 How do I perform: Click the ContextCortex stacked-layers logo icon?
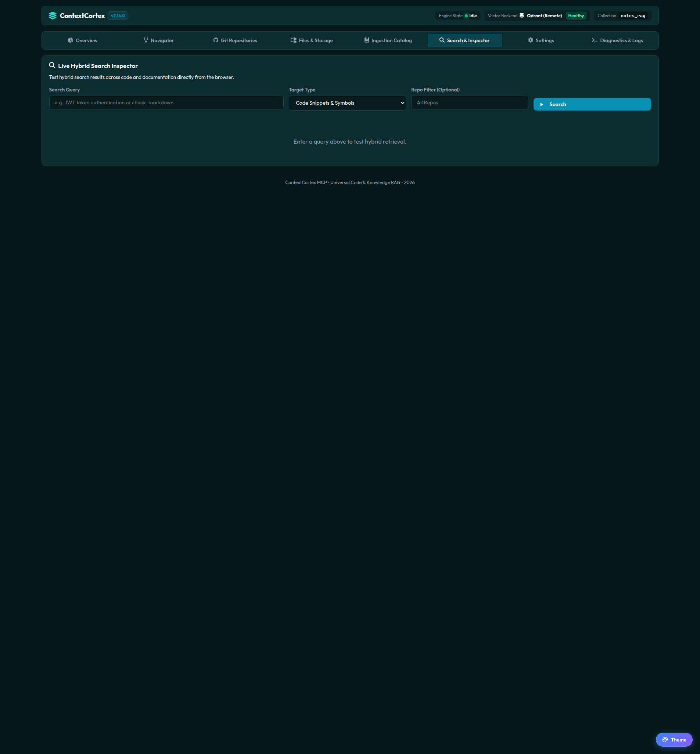click(53, 15)
